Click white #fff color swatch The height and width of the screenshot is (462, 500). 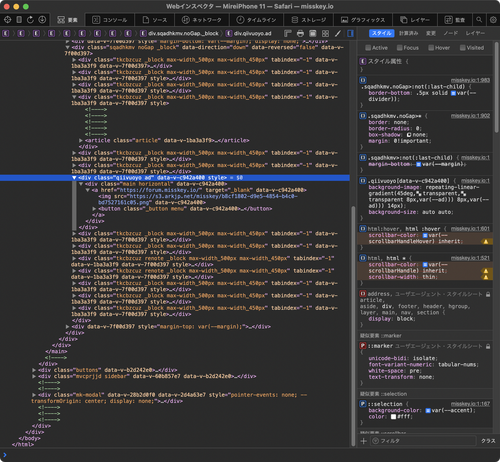393,417
